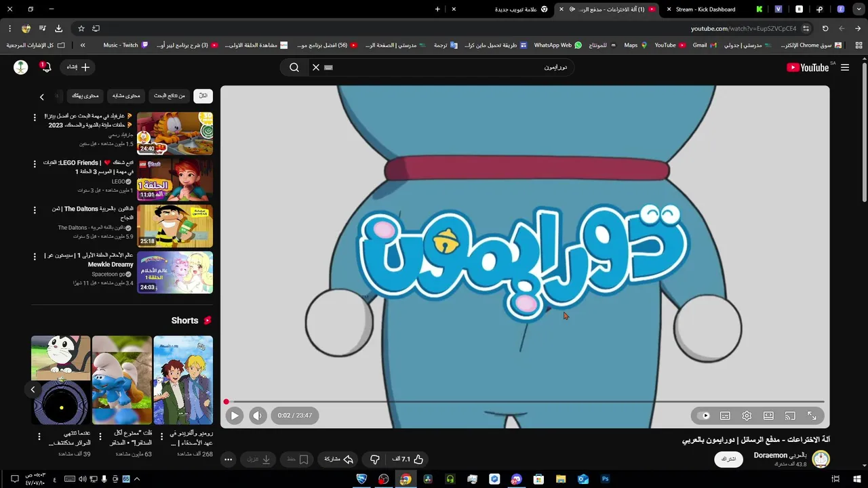Select the الكل (All) filter chip
Screen dimensions: 868x488
(203, 96)
